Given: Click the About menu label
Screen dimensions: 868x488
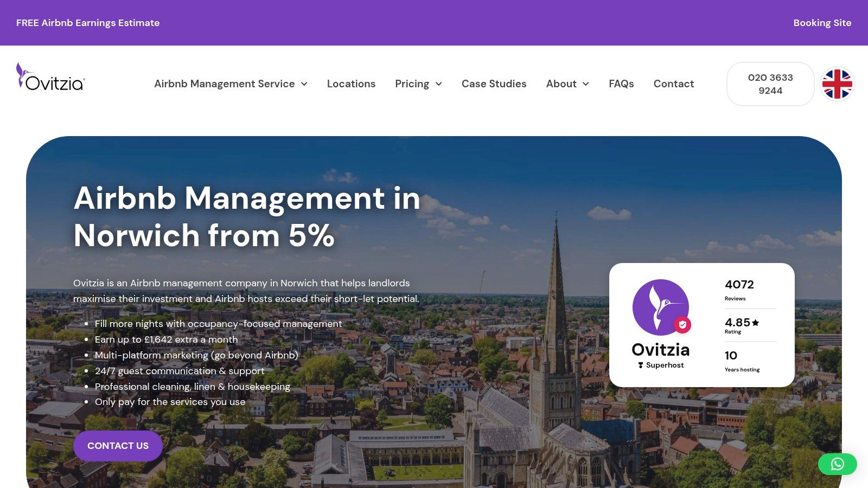Looking at the screenshot, I should point(561,84).
